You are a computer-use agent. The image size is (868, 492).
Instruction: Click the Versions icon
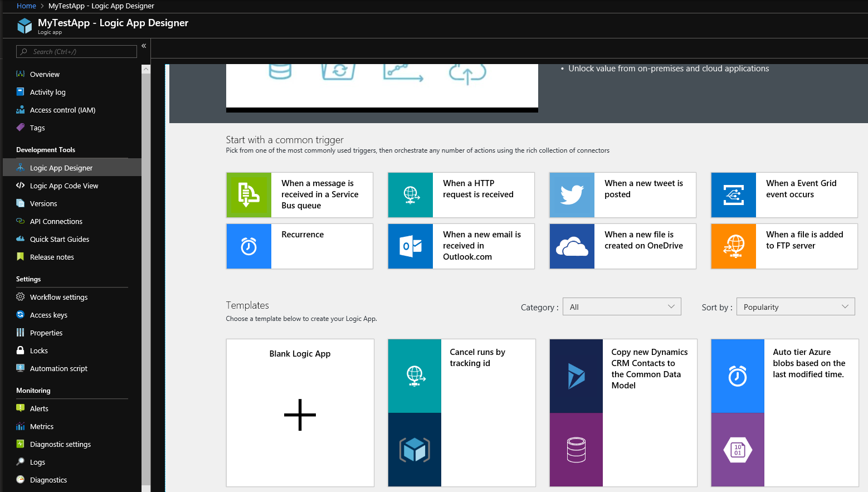point(21,203)
